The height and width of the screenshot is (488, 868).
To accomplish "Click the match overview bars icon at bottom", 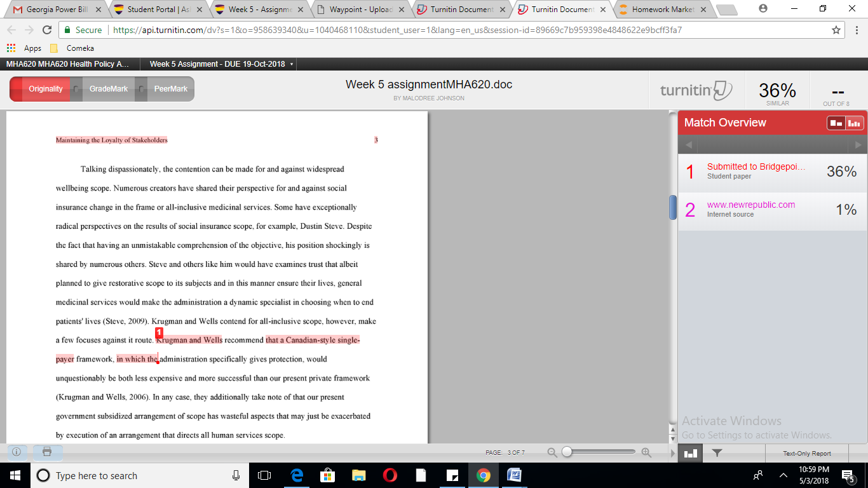I will [691, 453].
